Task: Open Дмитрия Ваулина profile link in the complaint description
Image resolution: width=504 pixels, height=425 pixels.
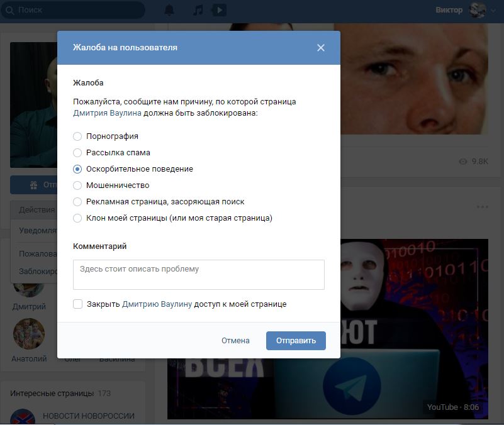Action: 107,113
